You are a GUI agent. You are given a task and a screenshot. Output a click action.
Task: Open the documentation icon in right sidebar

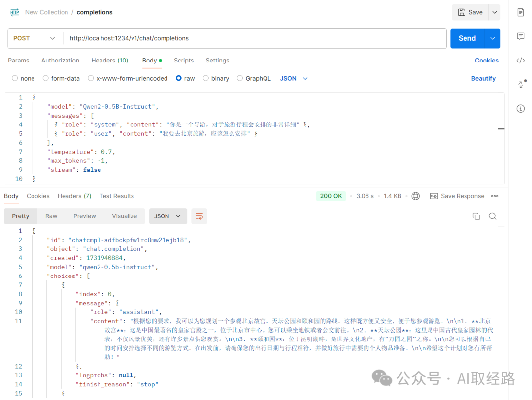coord(521,12)
